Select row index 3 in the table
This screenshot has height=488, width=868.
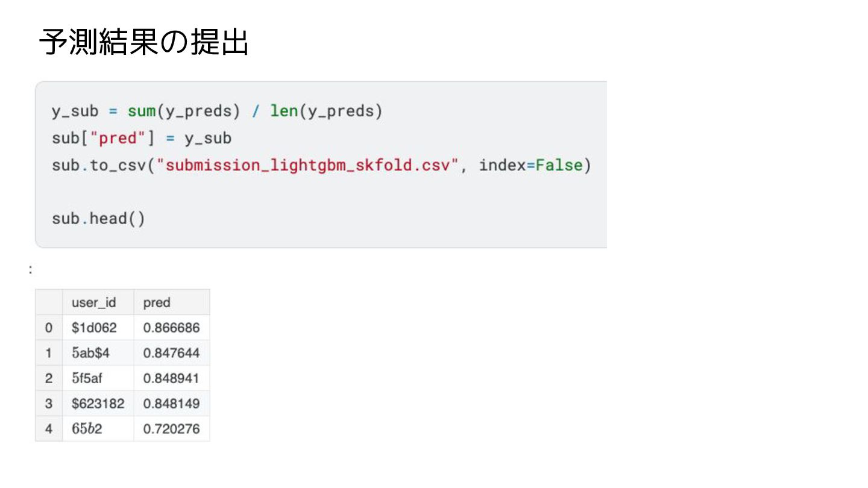[49, 404]
